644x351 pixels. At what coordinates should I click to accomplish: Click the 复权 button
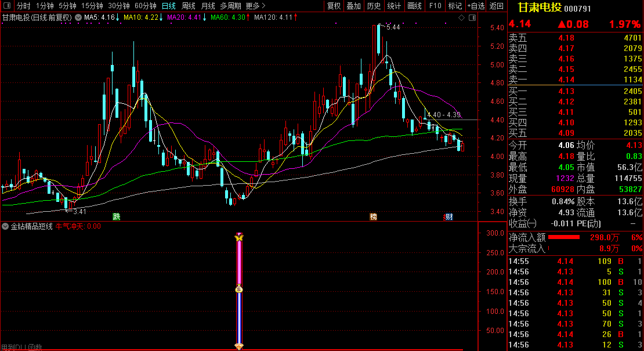pyautogui.click(x=334, y=6)
